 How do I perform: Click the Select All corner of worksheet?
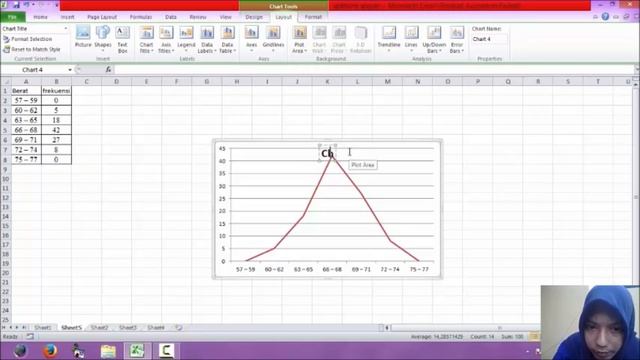[5, 82]
